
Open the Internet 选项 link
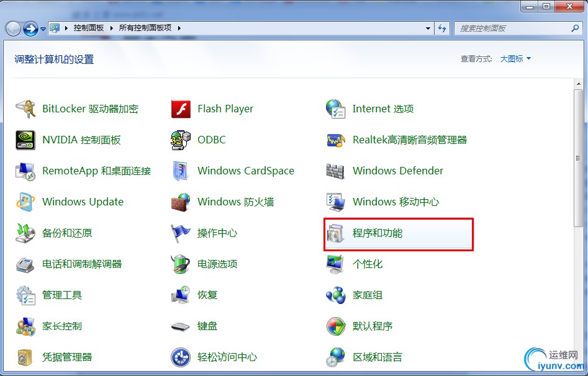pyautogui.click(x=383, y=109)
